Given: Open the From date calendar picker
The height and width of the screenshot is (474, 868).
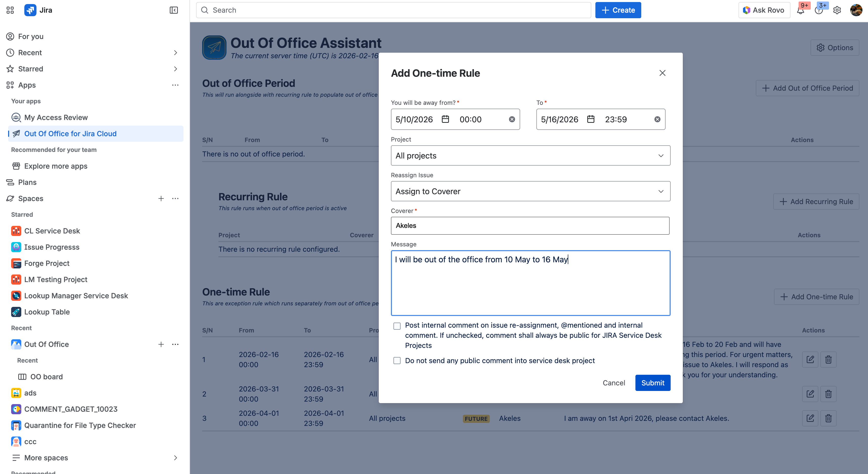Looking at the screenshot, I should click(445, 119).
